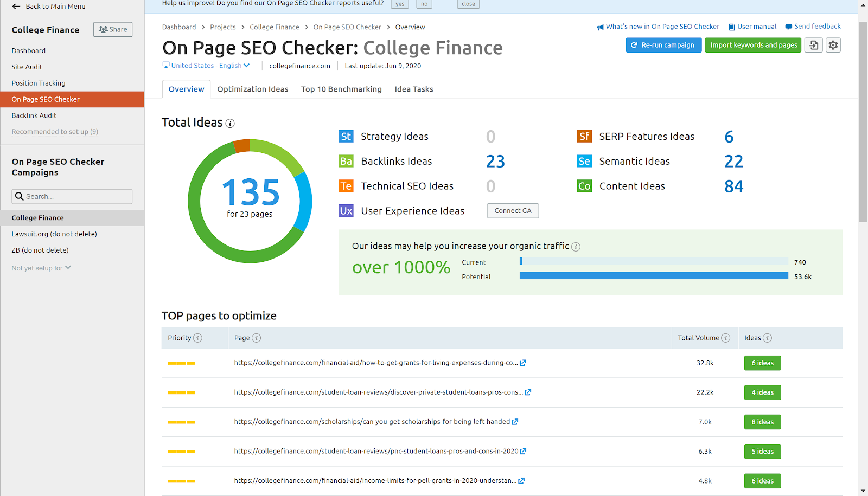This screenshot has height=496, width=868.
Task: Click the Total Ideas info icon
Action: pos(230,124)
